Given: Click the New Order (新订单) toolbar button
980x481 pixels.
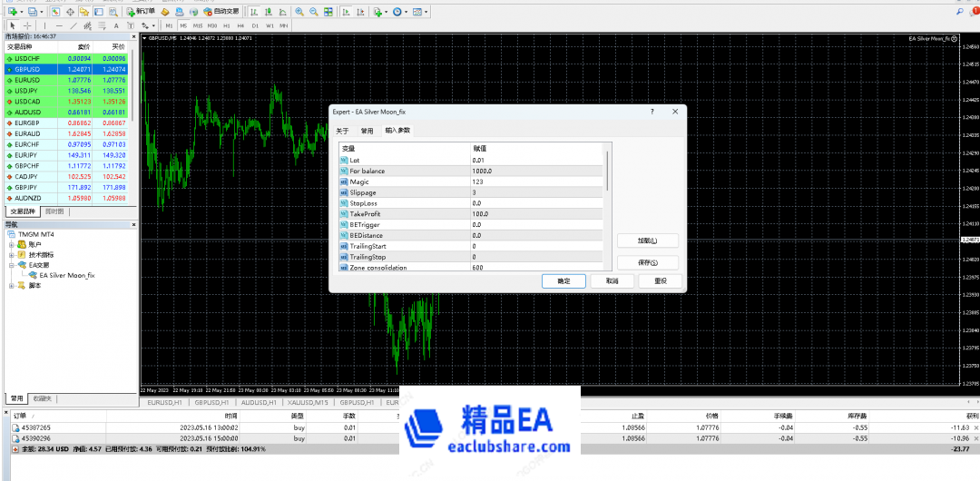Looking at the screenshot, I should [x=141, y=12].
